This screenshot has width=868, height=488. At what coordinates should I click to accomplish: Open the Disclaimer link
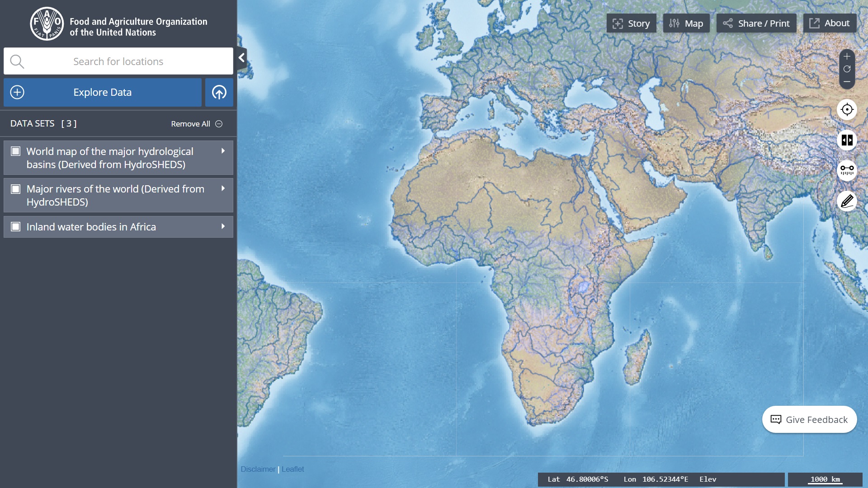click(258, 469)
